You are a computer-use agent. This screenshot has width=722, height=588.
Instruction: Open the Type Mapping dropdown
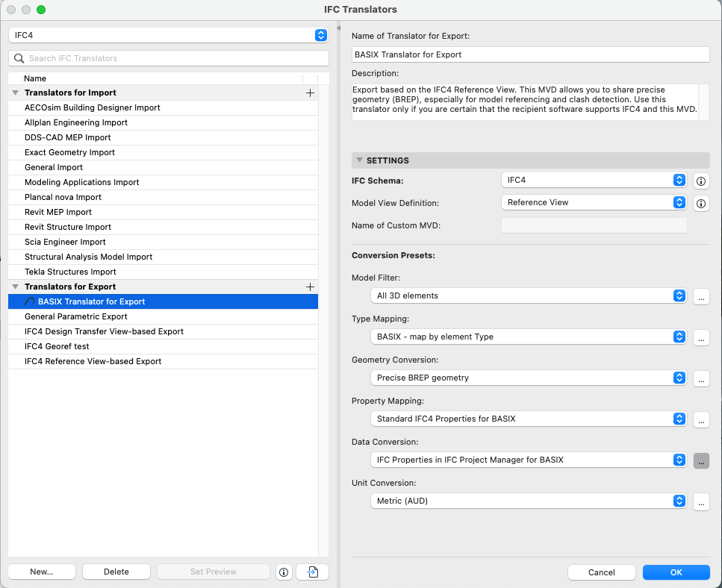528,337
